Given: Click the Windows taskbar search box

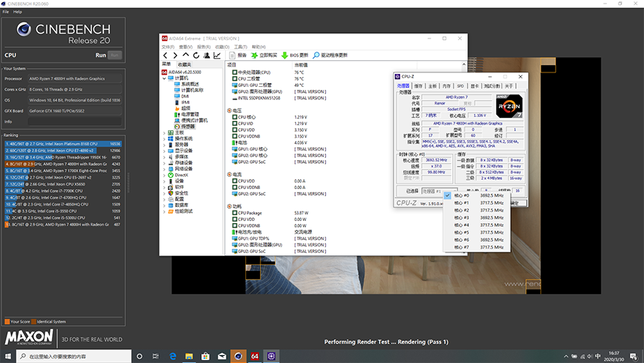Looking at the screenshot, I should click(74, 356).
